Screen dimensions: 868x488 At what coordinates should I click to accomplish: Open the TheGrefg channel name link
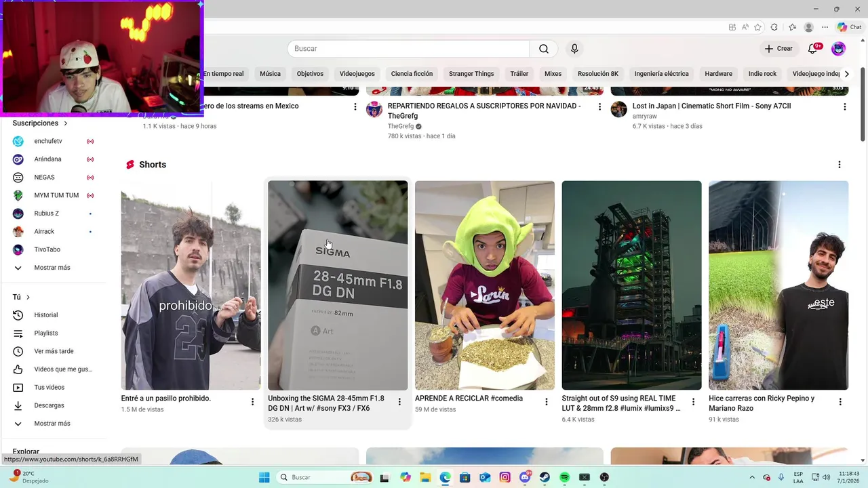point(401,126)
